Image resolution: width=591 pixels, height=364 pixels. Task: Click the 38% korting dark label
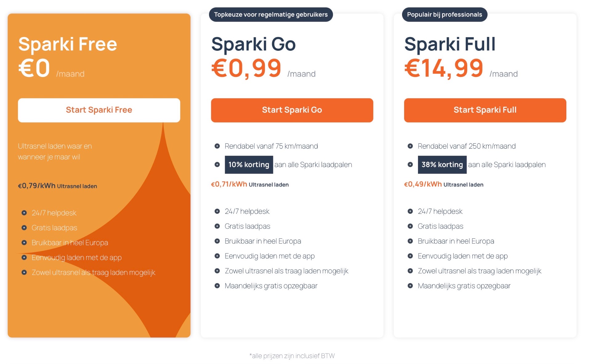click(x=442, y=165)
